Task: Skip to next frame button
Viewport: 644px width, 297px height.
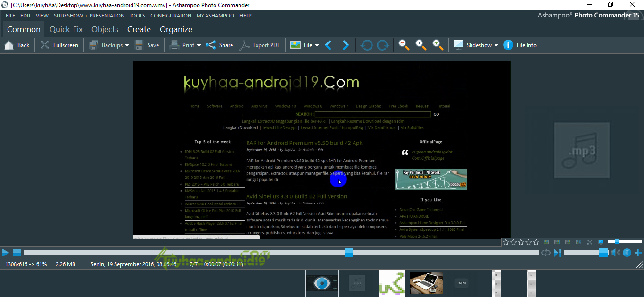Action: click(557, 253)
